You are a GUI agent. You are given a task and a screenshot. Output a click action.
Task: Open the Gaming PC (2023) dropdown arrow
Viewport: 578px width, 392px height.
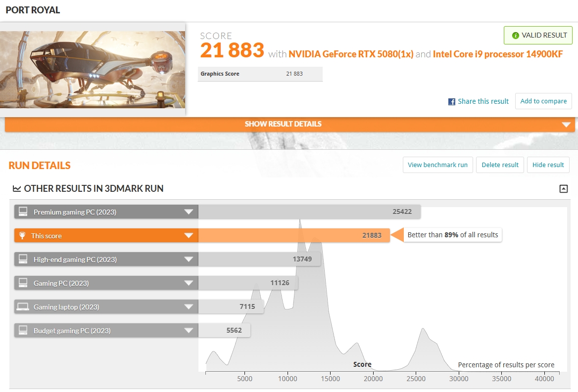point(189,283)
